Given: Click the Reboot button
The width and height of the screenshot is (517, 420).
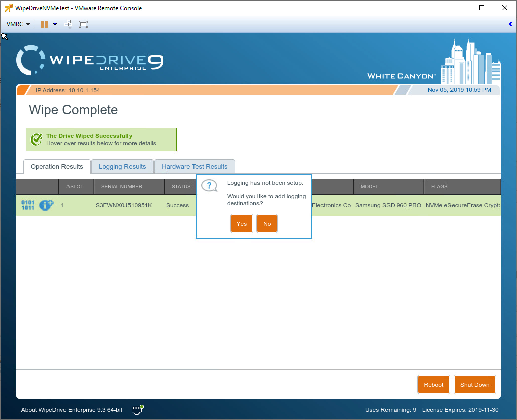Looking at the screenshot, I should coord(433,384).
